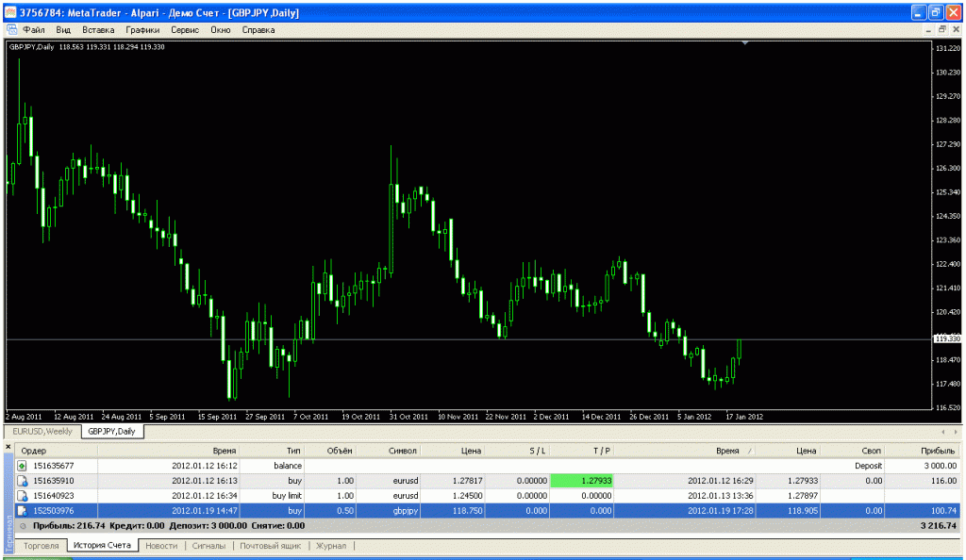The image size is (966, 560).
Task: Open the Вставка menu
Action: click(x=98, y=30)
